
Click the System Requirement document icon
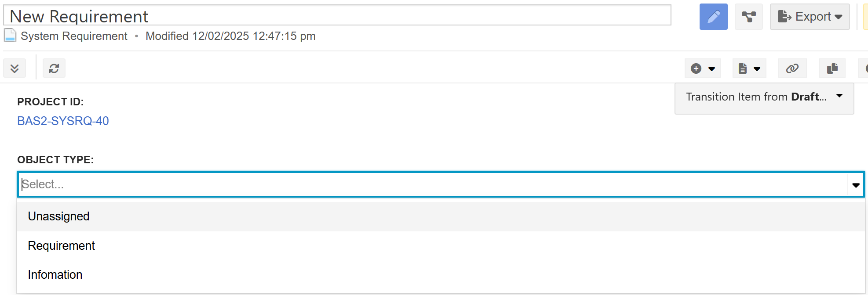(10, 36)
